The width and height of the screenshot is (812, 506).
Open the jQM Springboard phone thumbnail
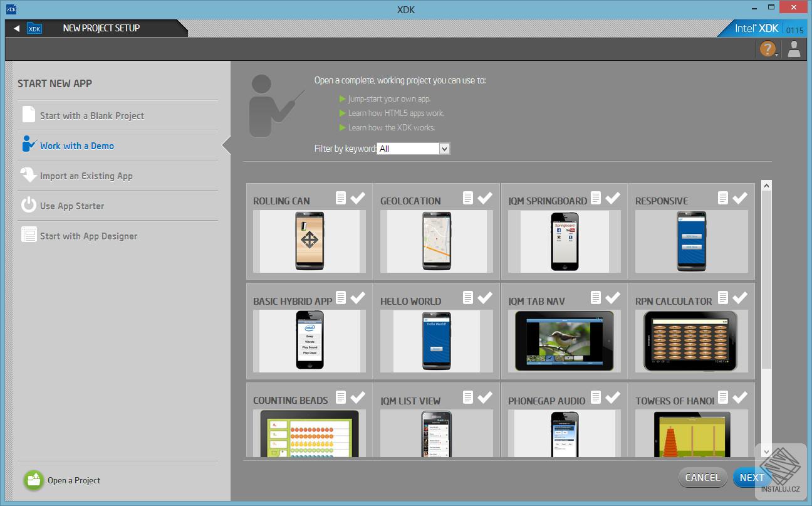[x=565, y=241]
